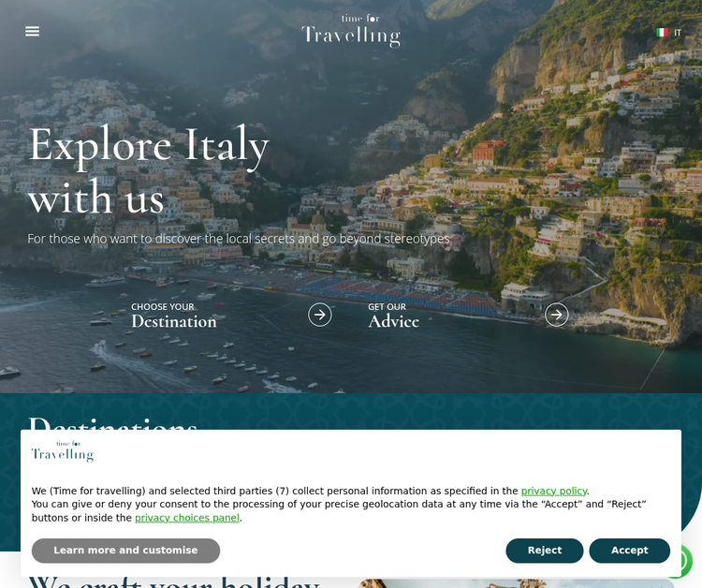Click the logo inside the cookie banner
The width and height of the screenshot is (702, 588).
[62, 451]
